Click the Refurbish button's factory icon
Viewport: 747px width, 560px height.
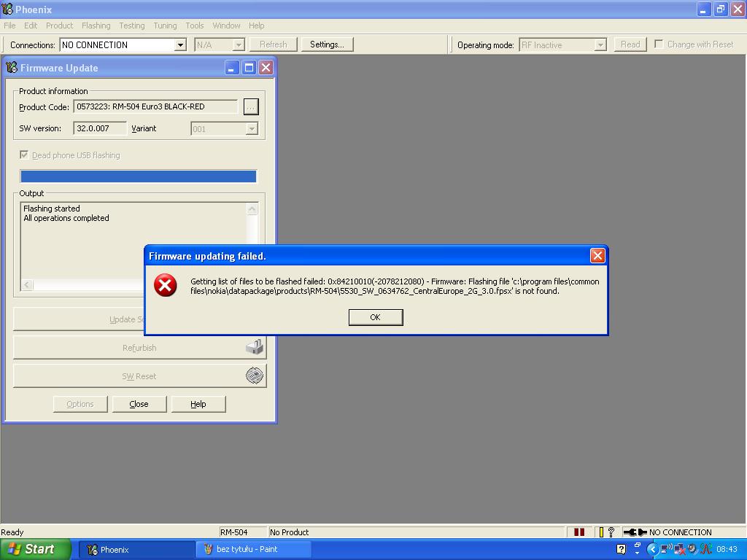coord(255,346)
